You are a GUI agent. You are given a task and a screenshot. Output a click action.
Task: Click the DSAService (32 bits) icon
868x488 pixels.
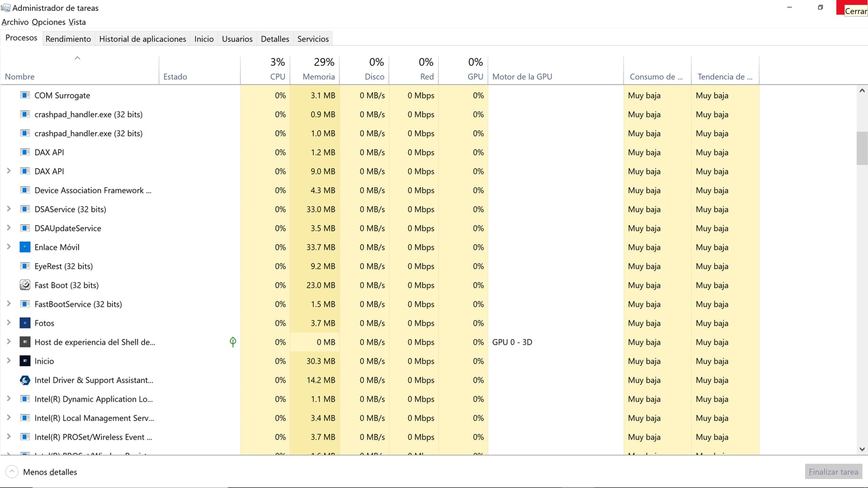pos(25,209)
